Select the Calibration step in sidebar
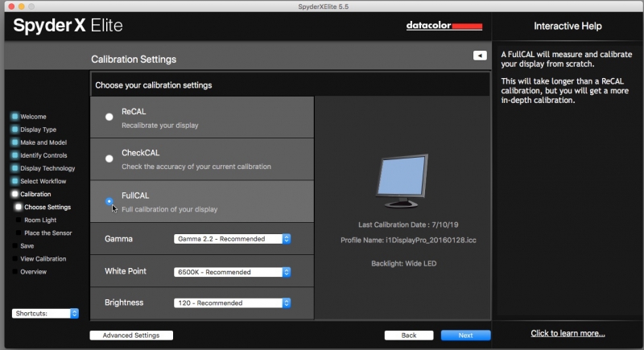The height and width of the screenshot is (350, 644). point(35,194)
